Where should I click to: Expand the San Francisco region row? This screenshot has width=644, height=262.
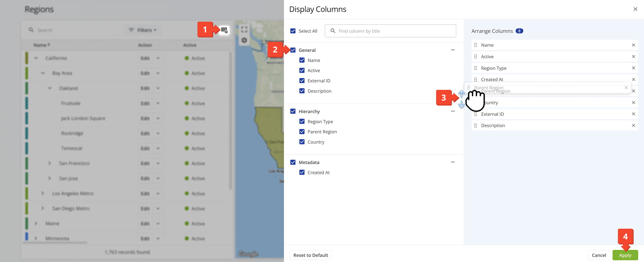[x=49, y=163]
